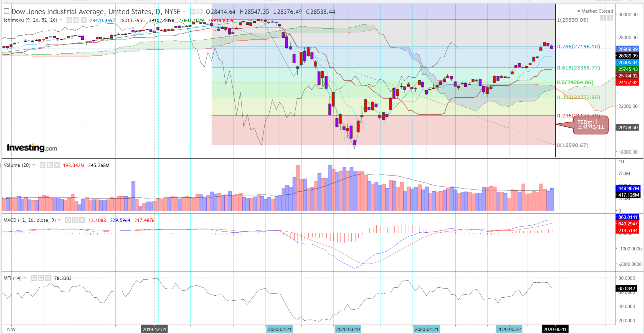
Task: Remove the Volume indicator with X
Action: [57, 165]
